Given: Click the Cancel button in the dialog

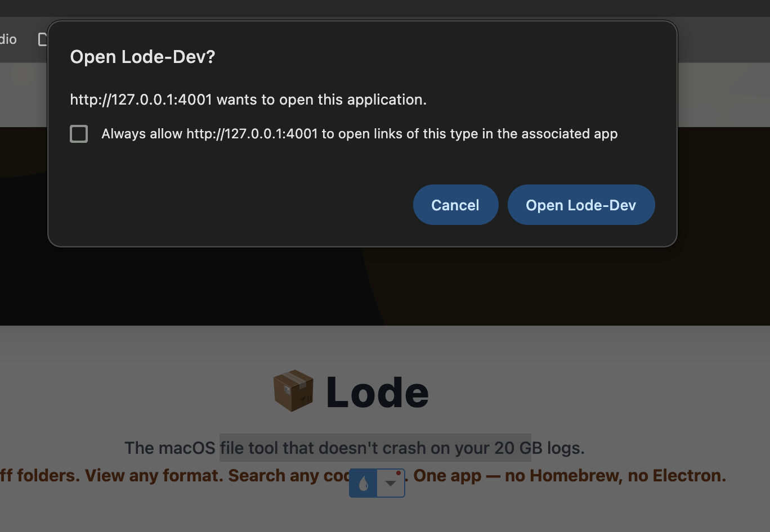Looking at the screenshot, I should (x=455, y=205).
